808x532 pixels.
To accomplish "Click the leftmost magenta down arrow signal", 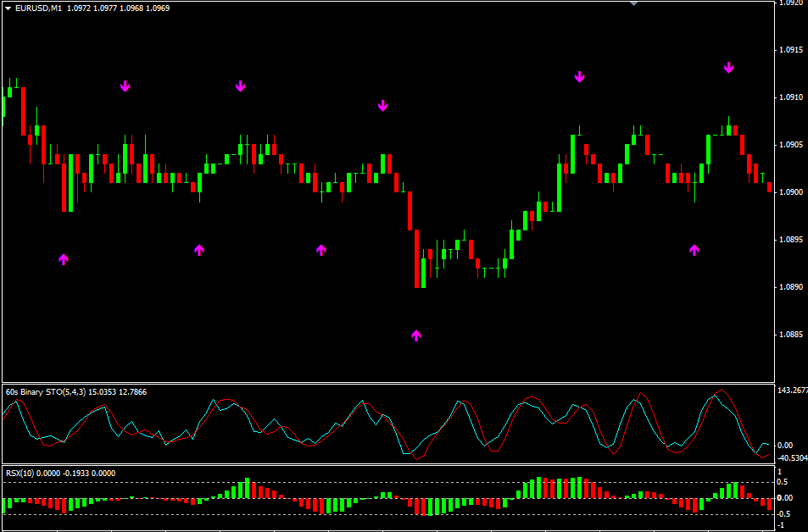I will coord(125,86).
